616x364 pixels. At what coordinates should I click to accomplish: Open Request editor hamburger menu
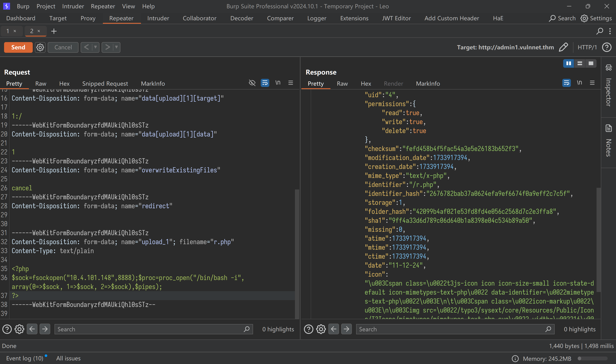(x=291, y=83)
